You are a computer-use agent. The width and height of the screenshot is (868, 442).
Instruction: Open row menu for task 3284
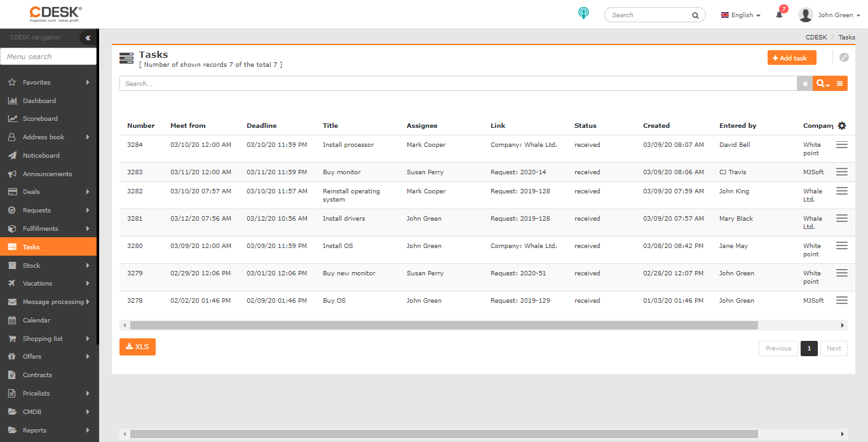842,145
